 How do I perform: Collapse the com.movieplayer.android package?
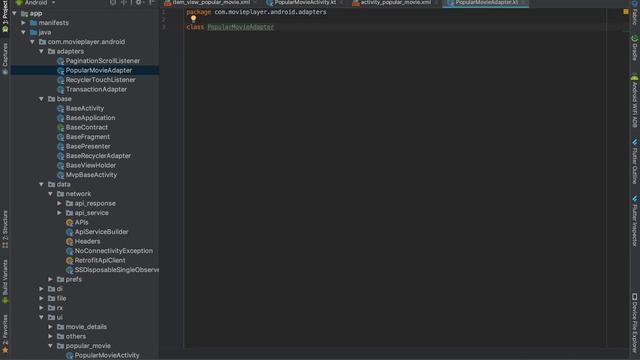(x=33, y=42)
